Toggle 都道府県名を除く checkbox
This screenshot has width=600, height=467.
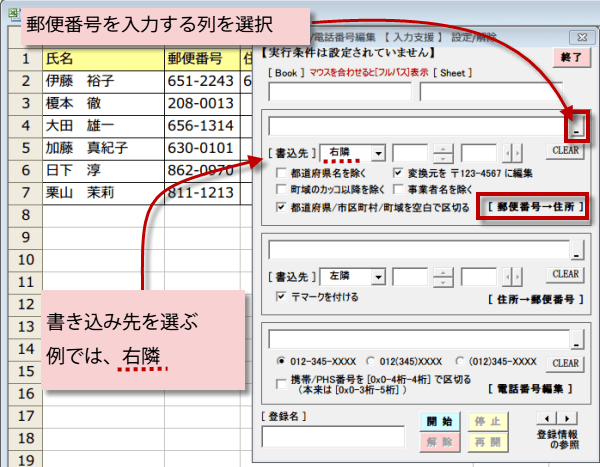(x=281, y=173)
